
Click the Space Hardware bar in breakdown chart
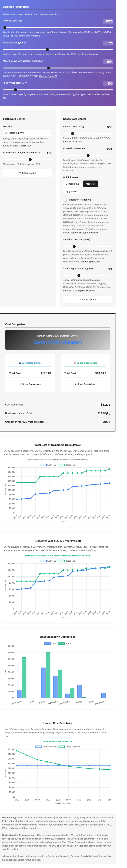(48, 675)
